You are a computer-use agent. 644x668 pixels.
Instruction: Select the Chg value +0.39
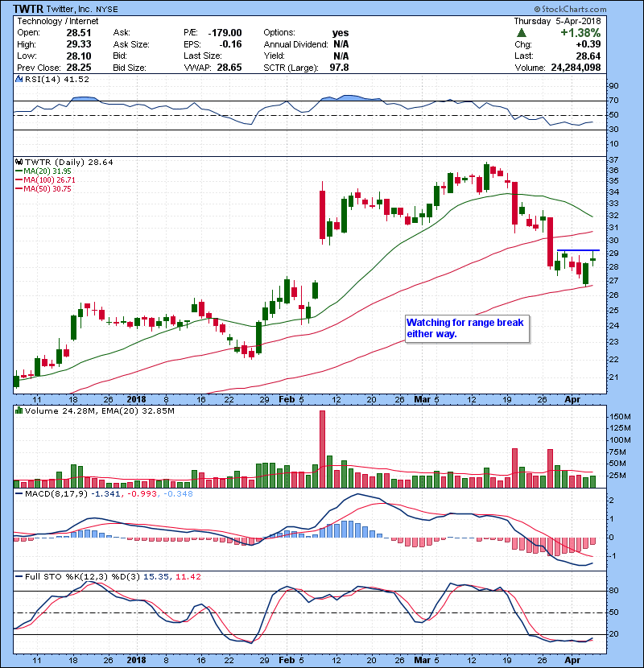point(588,44)
